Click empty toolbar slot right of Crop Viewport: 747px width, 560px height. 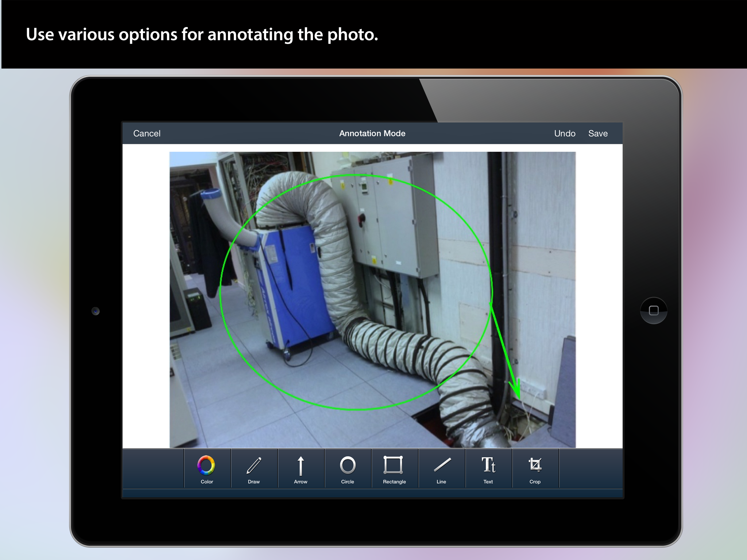click(x=591, y=469)
